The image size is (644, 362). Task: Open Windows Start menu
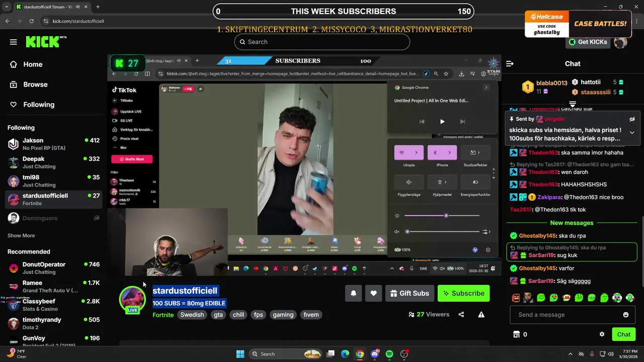pyautogui.click(x=240, y=354)
